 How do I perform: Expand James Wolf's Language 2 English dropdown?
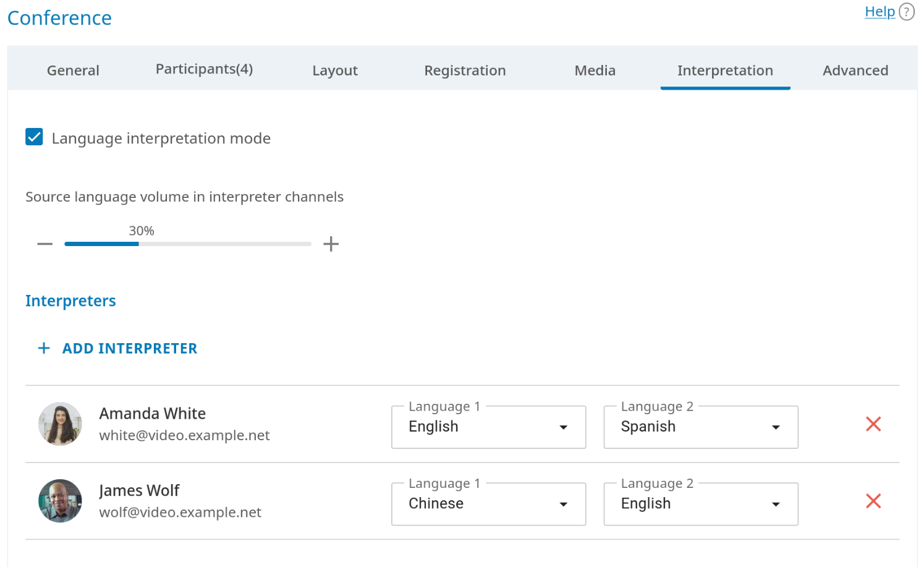point(700,504)
